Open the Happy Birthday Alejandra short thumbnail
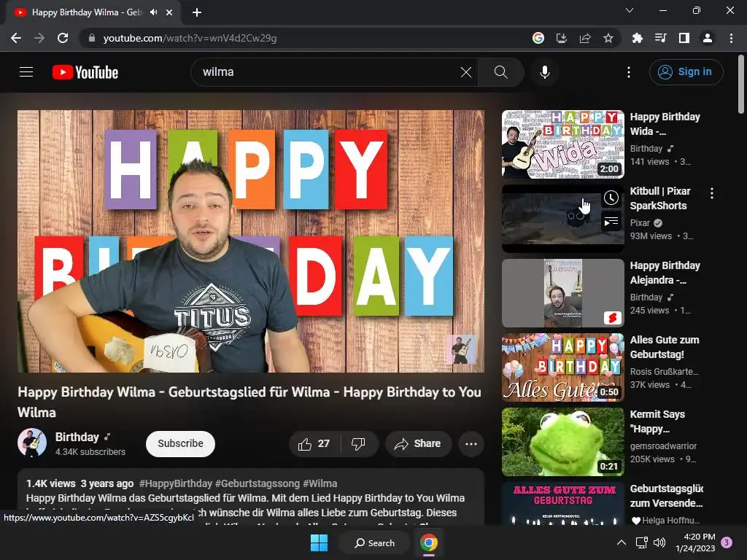This screenshot has height=560, width=747. click(x=562, y=293)
